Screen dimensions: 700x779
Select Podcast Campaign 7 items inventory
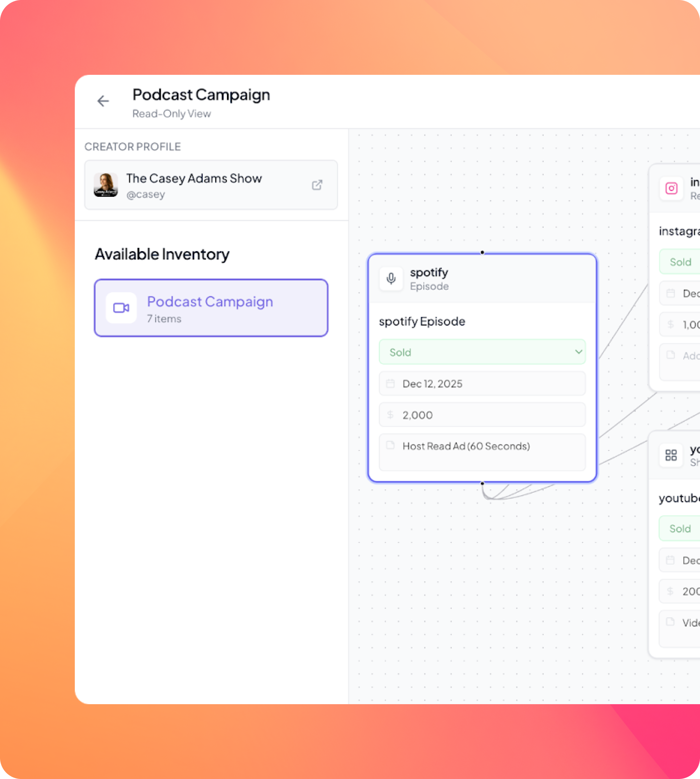point(211,308)
